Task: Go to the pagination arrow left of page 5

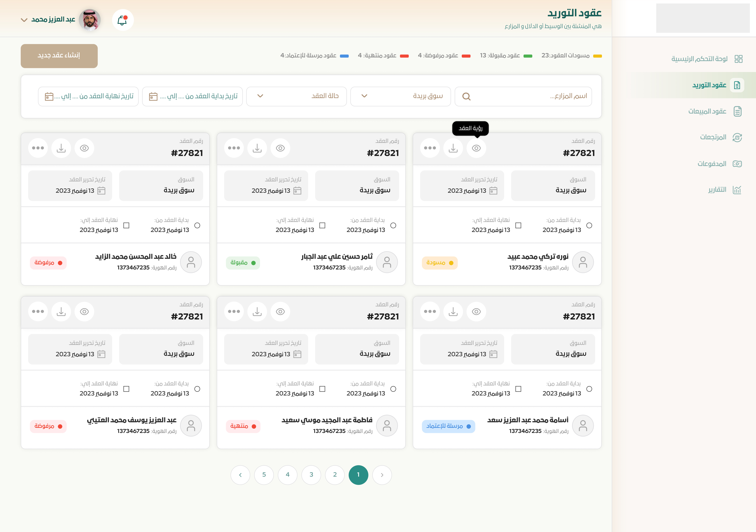Action: (x=240, y=475)
